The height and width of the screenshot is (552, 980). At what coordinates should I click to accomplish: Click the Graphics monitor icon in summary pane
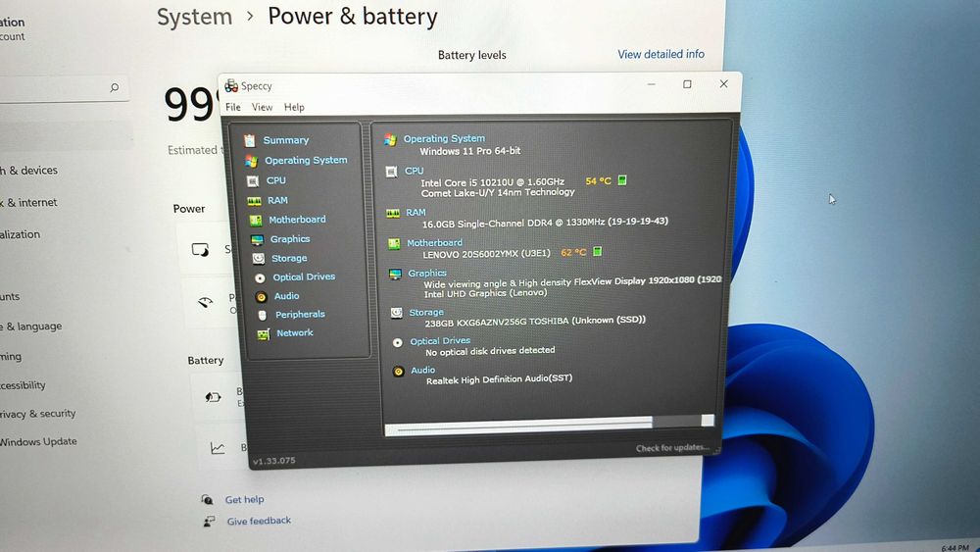click(395, 275)
